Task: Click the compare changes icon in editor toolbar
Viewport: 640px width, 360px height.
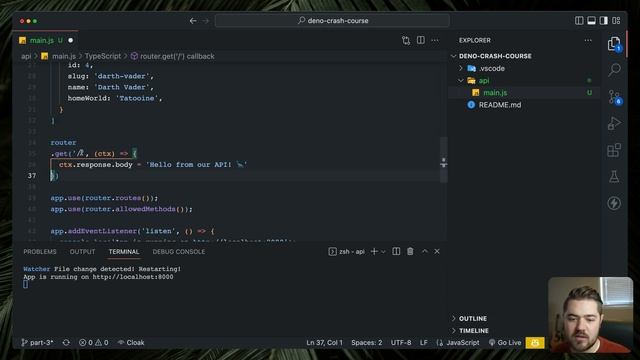Action: (x=406, y=40)
